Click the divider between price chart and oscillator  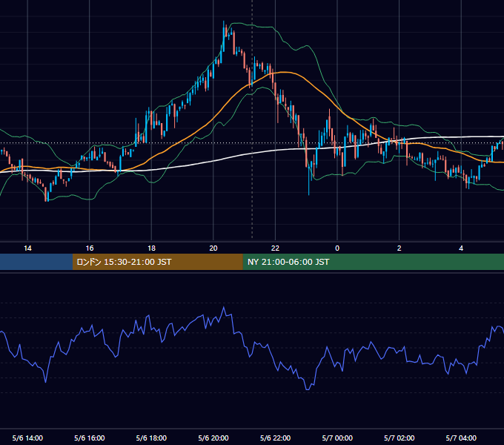coord(252,272)
